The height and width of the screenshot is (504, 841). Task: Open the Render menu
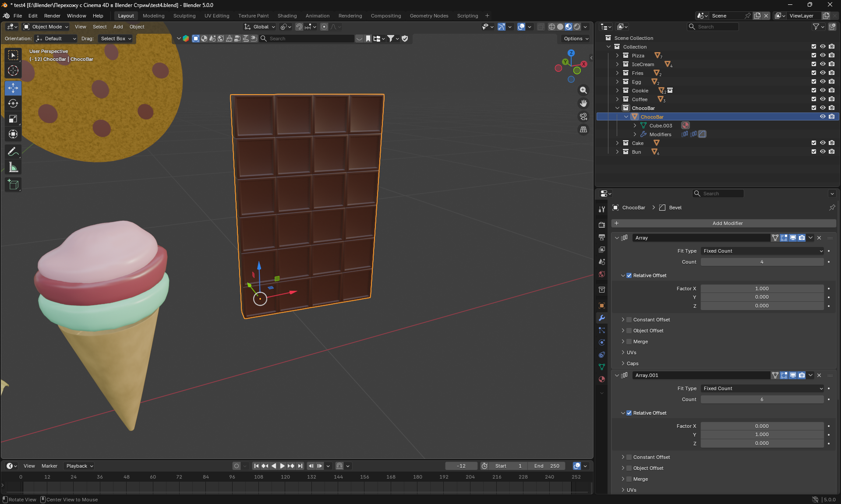[x=52, y=16]
